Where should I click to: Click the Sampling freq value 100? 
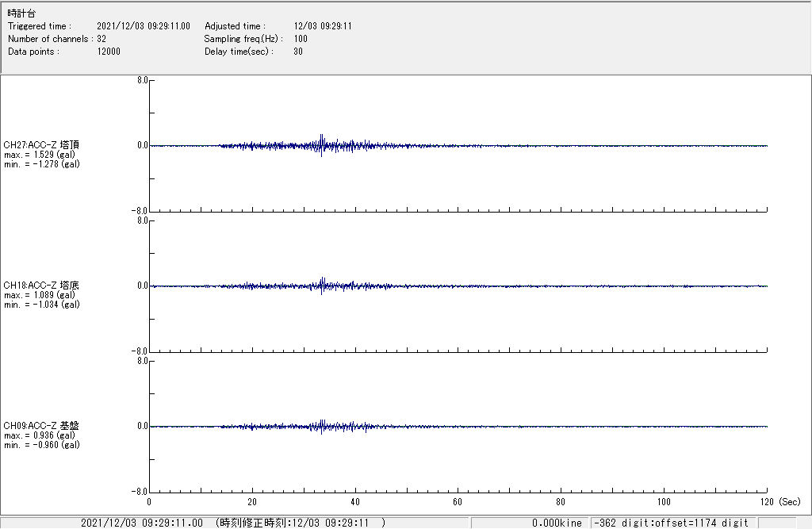coord(301,39)
